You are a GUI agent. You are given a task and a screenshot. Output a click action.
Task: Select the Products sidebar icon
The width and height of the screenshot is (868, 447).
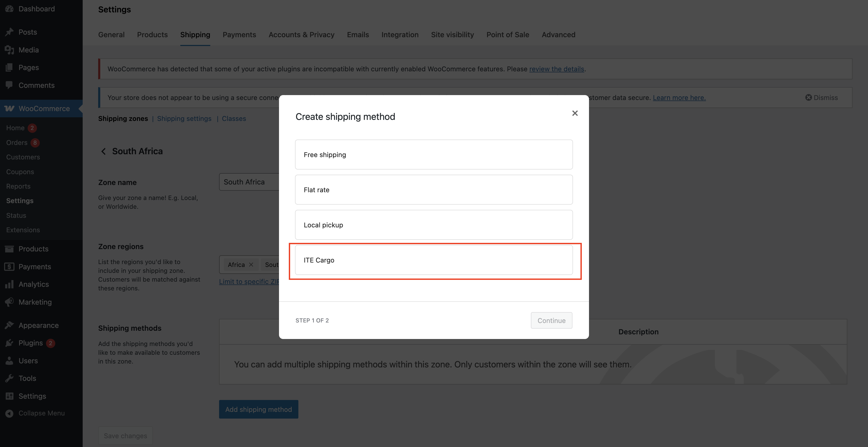coord(9,249)
